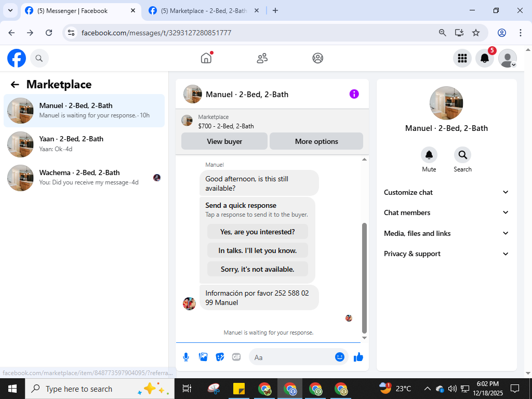Mute conversation bell icon
Viewport: 532px width, 399px height.
click(x=429, y=155)
